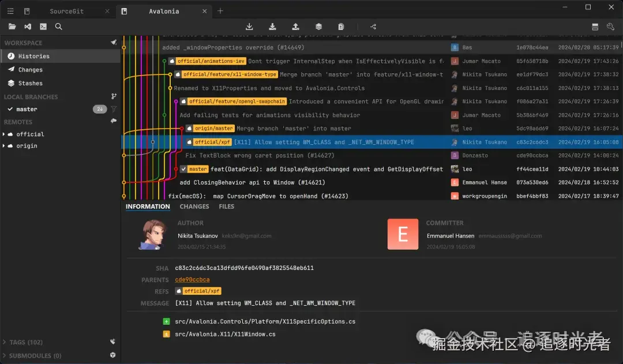Switch the history layout with toolbar icon
The image size is (623, 364).
tap(595, 27)
